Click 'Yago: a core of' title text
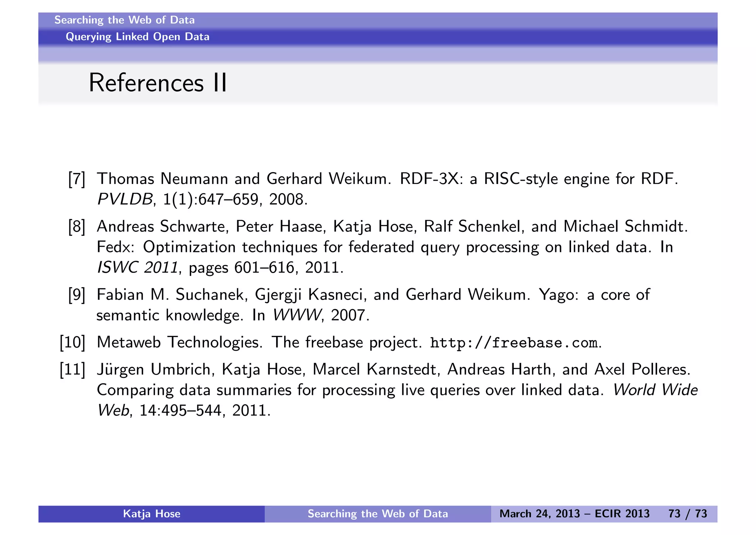The image size is (756, 535). 594,295
